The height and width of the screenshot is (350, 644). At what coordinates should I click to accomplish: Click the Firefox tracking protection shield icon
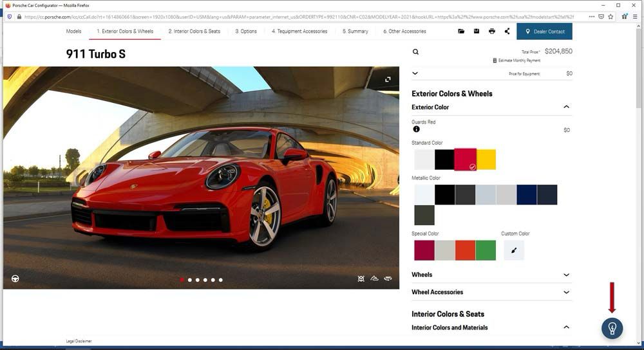pos(10,17)
